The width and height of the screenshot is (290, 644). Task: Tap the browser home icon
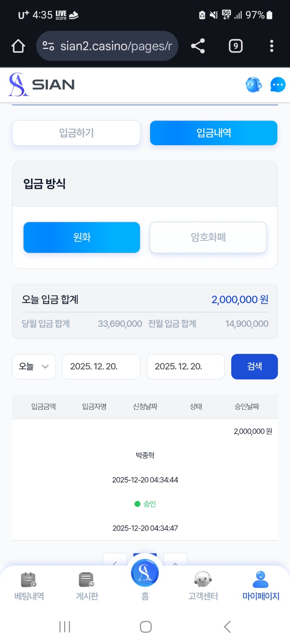pyautogui.click(x=18, y=46)
